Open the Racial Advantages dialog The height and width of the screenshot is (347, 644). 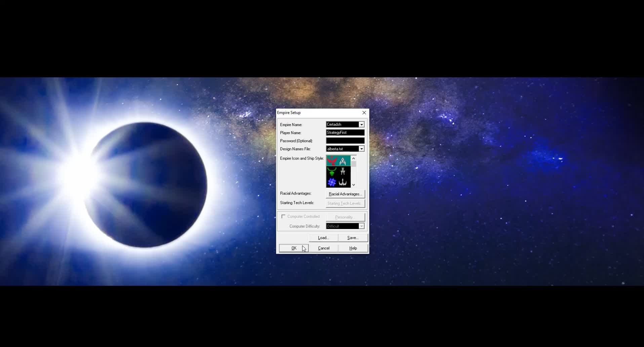coord(345,194)
